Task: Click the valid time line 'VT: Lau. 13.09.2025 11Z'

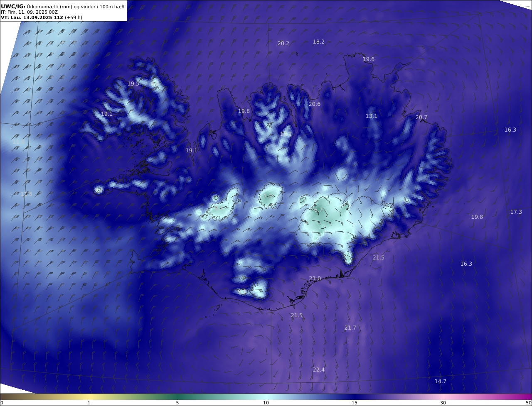Action: (x=32, y=17)
